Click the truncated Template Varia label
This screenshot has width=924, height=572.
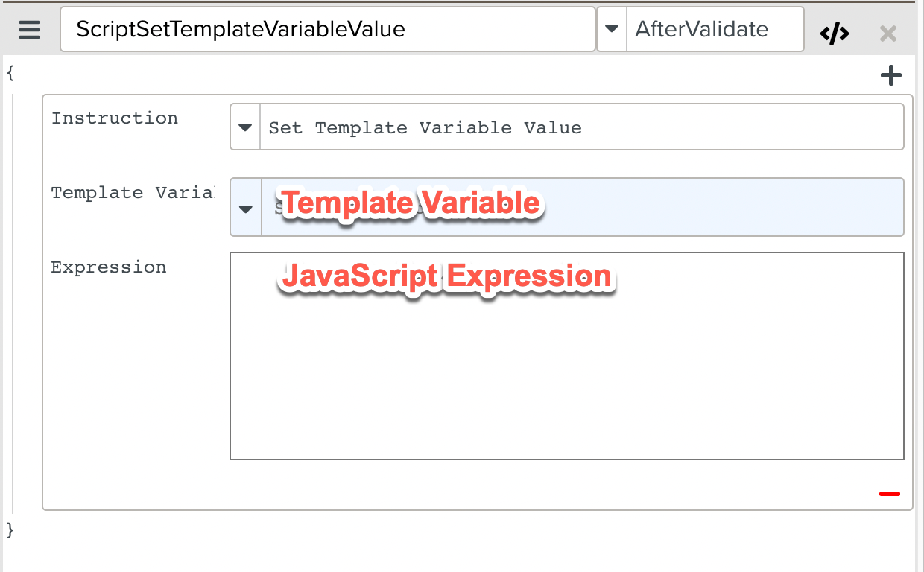(132, 193)
